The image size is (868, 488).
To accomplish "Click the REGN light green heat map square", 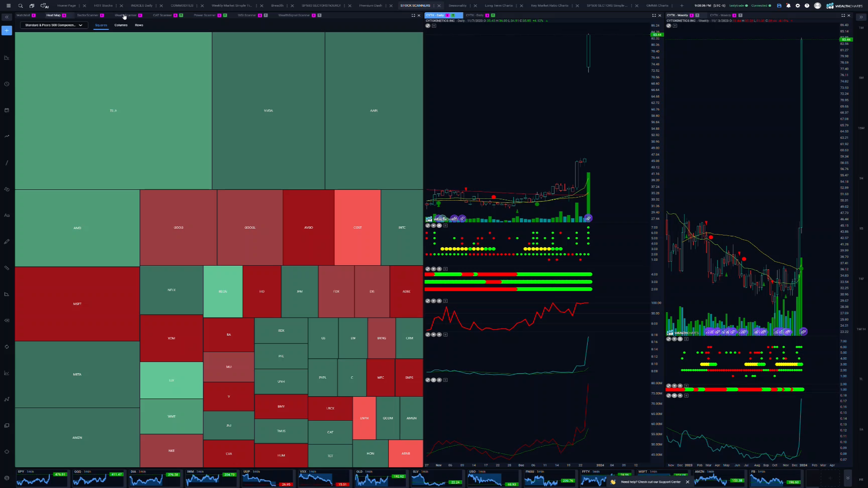I will tap(223, 291).
